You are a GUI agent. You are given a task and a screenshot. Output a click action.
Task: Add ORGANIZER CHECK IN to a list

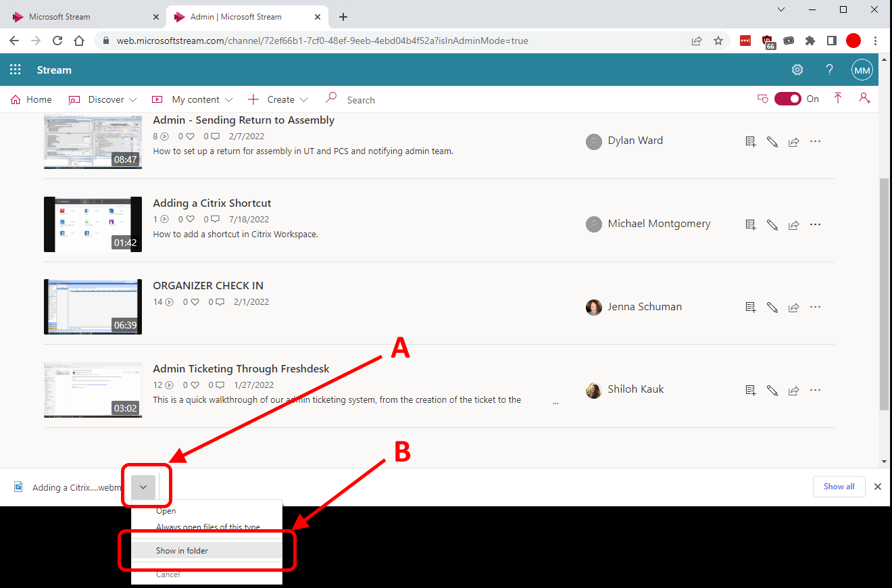(751, 307)
